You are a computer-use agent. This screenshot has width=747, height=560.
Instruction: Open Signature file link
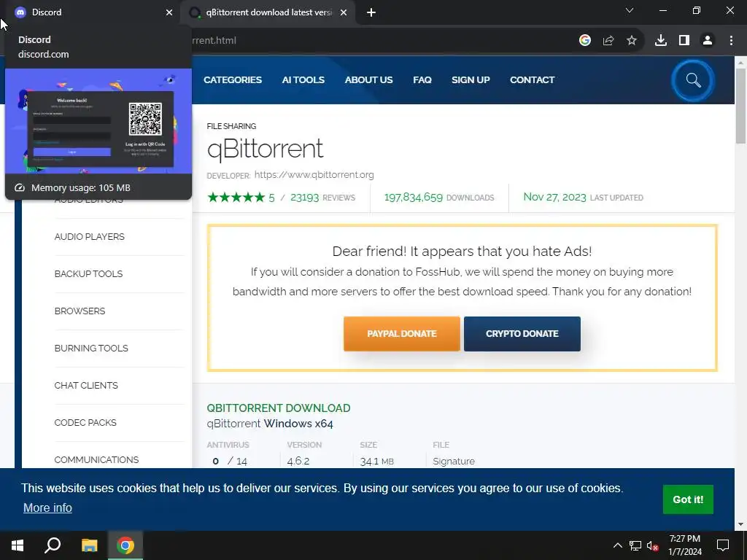tap(454, 462)
